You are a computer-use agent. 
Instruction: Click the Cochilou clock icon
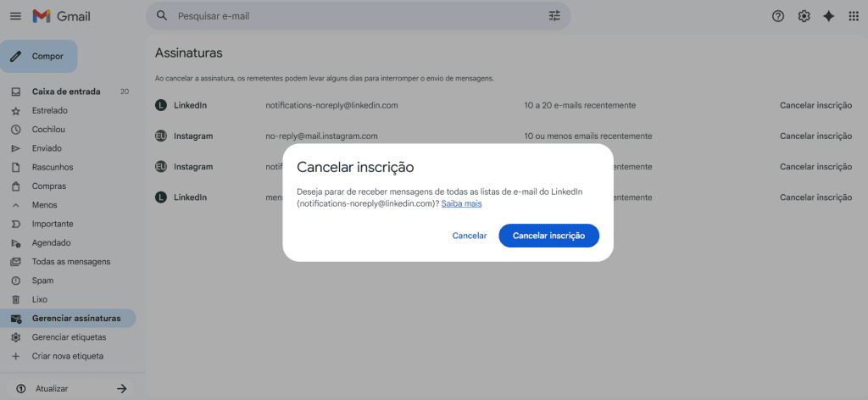tap(16, 130)
